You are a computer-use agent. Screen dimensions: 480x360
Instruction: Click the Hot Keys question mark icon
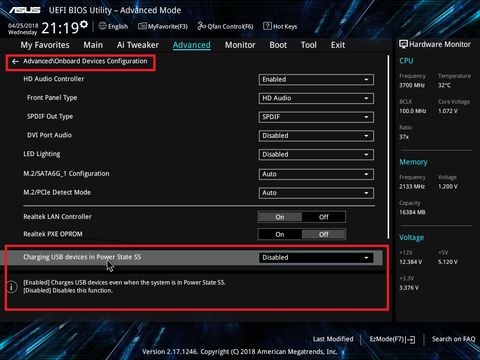click(267, 26)
